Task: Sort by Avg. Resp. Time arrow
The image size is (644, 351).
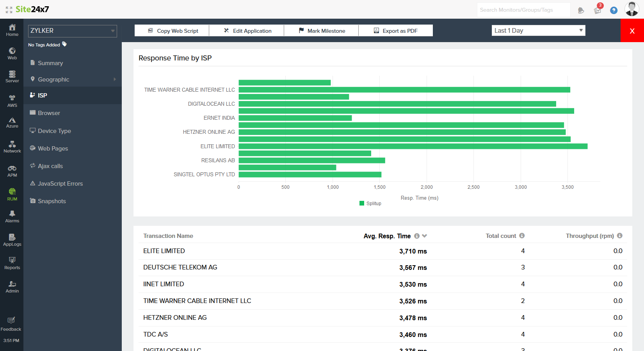Action: click(425, 236)
